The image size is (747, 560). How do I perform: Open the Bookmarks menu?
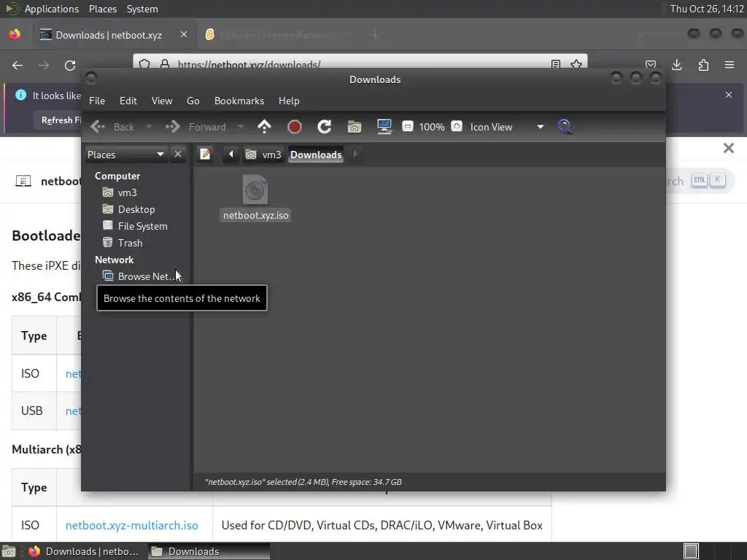pyautogui.click(x=239, y=101)
